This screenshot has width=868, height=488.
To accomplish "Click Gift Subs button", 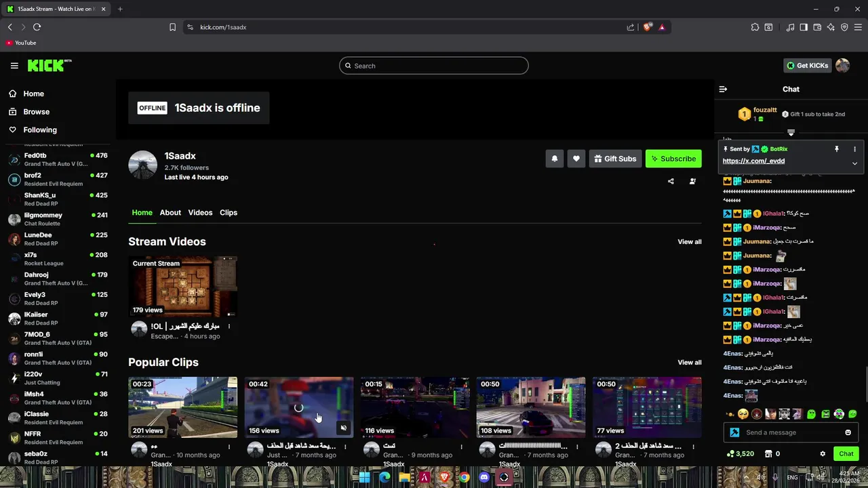I will pyautogui.click(x=615, y=159).
